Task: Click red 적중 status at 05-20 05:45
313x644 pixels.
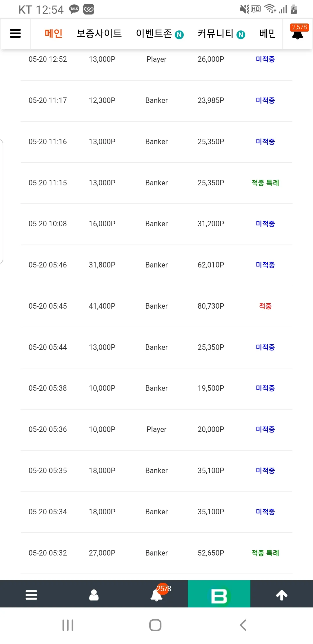Action: coord(265,306)
